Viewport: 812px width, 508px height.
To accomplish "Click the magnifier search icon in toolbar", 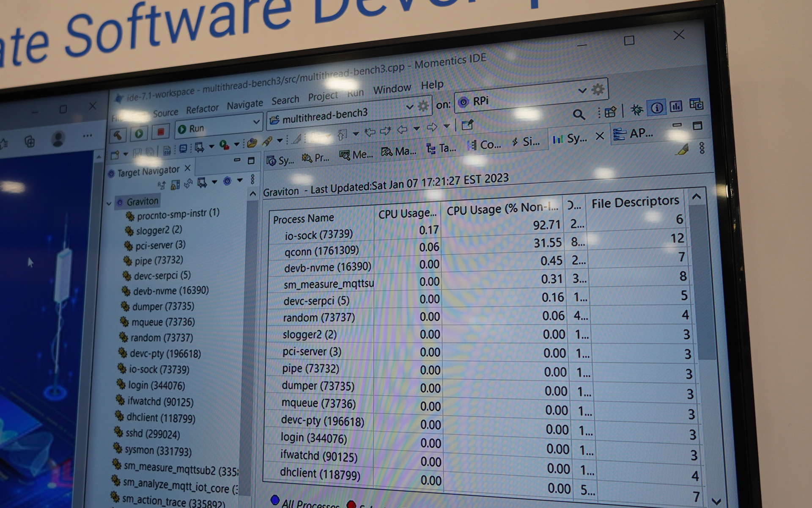I will coord(578,114).
